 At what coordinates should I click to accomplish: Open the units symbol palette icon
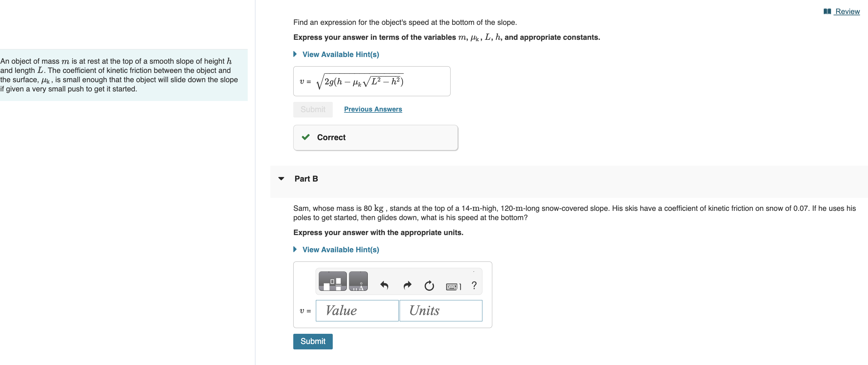(x=358, y=281)
